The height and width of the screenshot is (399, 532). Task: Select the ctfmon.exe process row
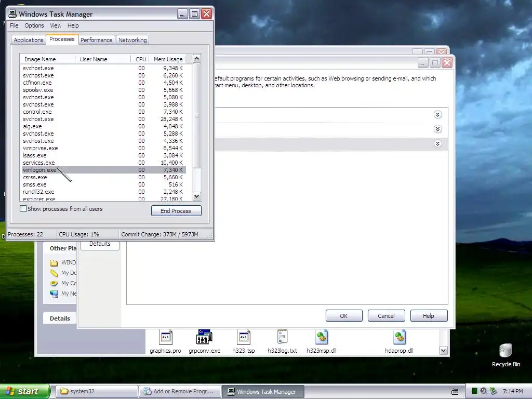coord(103,83)
